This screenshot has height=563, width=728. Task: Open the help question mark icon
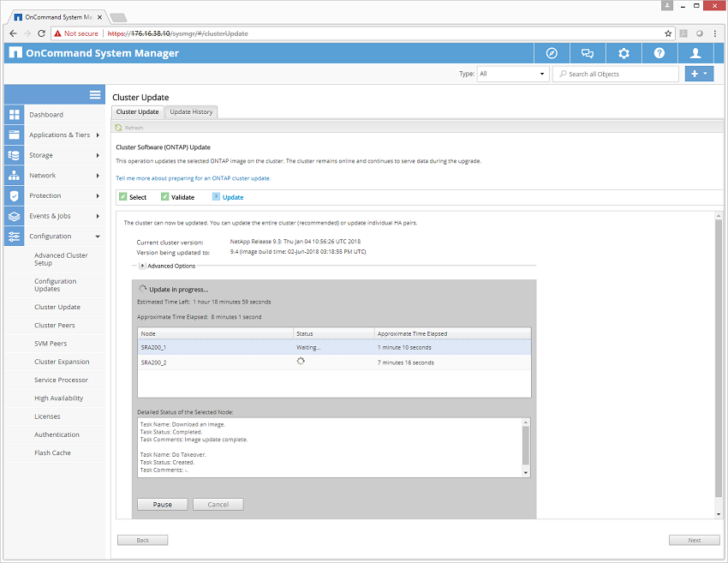point(659,53)
